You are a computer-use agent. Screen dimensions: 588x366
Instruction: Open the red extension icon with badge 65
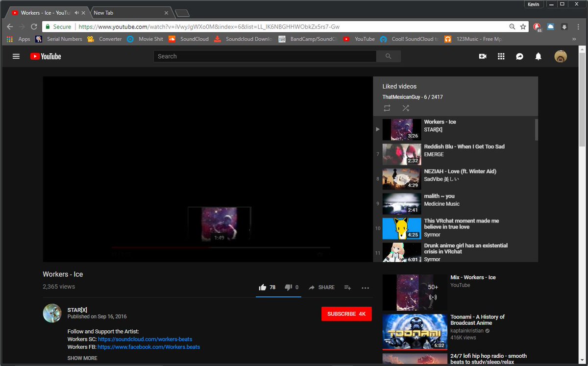point(538,27)
